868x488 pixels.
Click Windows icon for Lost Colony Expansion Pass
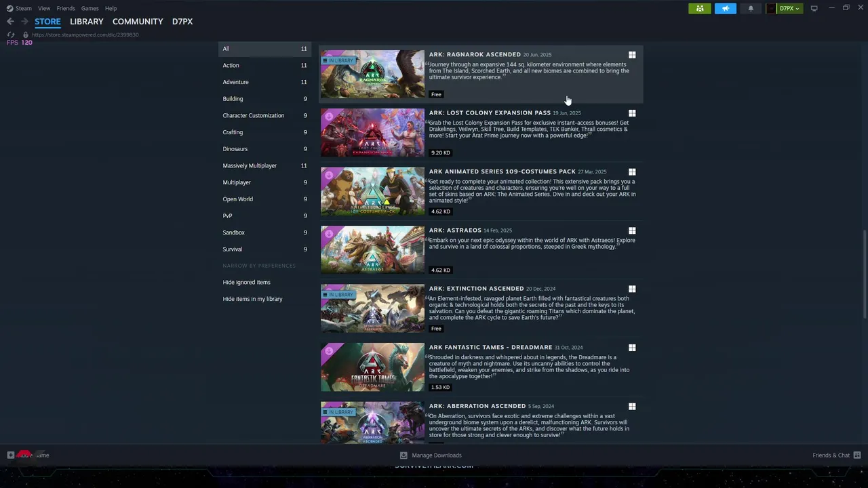pos(632,113)
